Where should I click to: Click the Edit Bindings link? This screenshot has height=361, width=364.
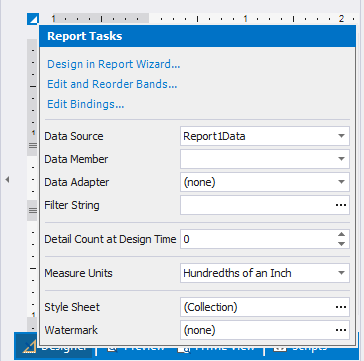(86, 104)
